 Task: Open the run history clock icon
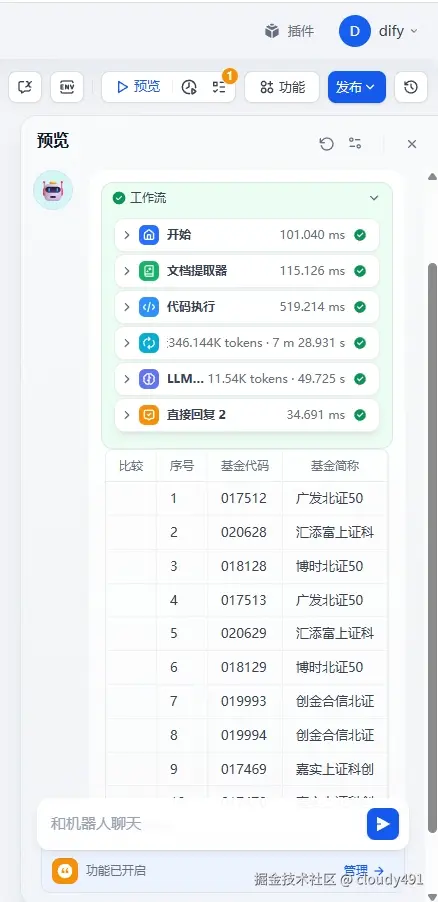189,87
